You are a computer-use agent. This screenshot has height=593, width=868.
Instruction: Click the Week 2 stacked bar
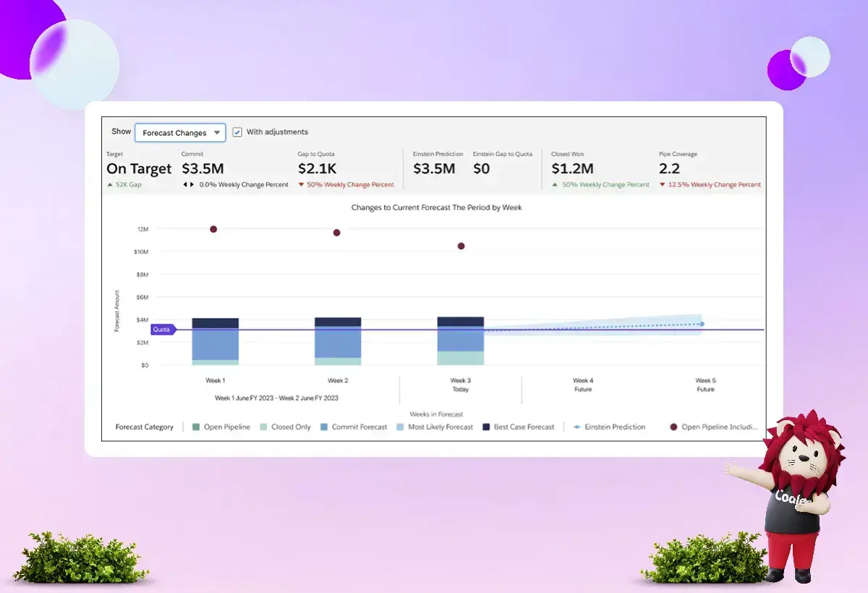[338, 341]
